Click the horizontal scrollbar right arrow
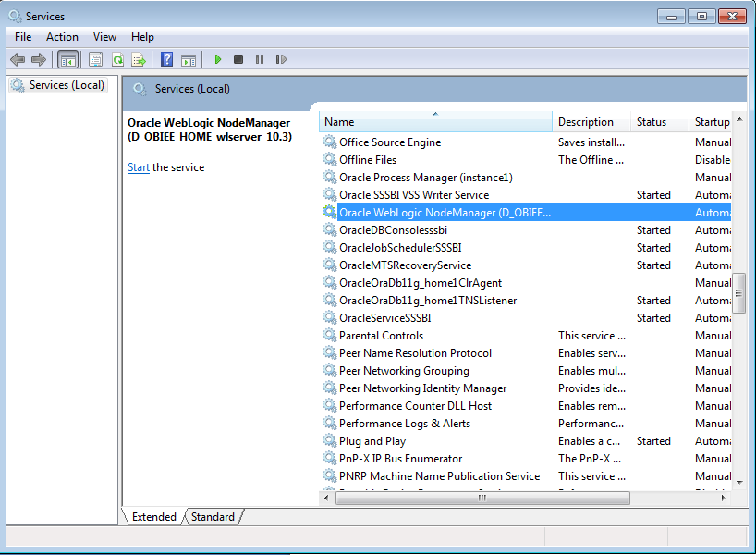This screenshot has height=555, width=756. point(724,498)
